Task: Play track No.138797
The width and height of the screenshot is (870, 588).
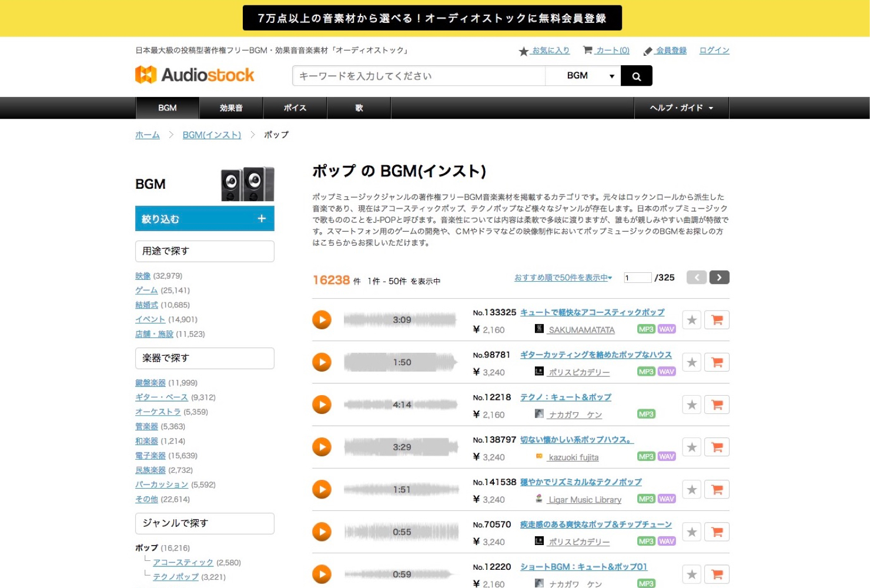Action: click(322, 447)
